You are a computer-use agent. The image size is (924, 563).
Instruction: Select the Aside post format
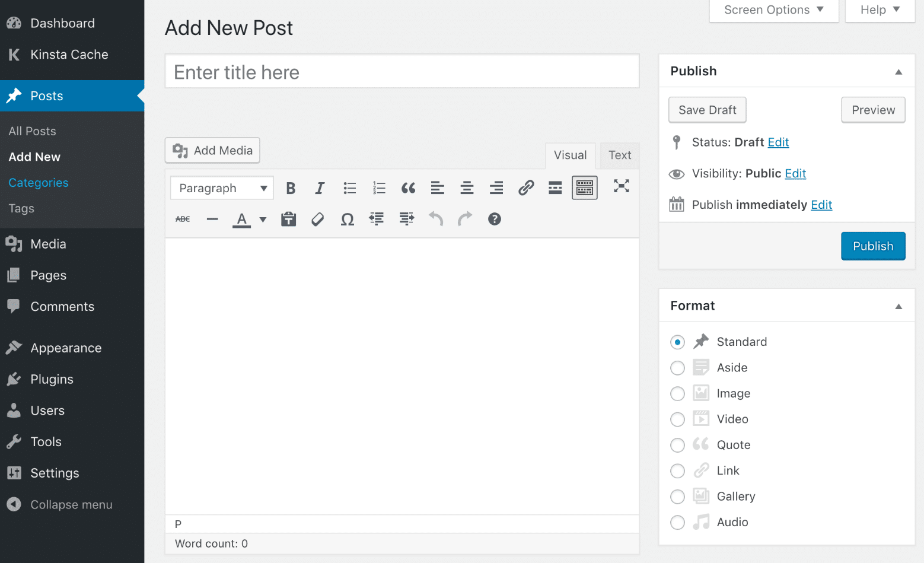(677, 368)
